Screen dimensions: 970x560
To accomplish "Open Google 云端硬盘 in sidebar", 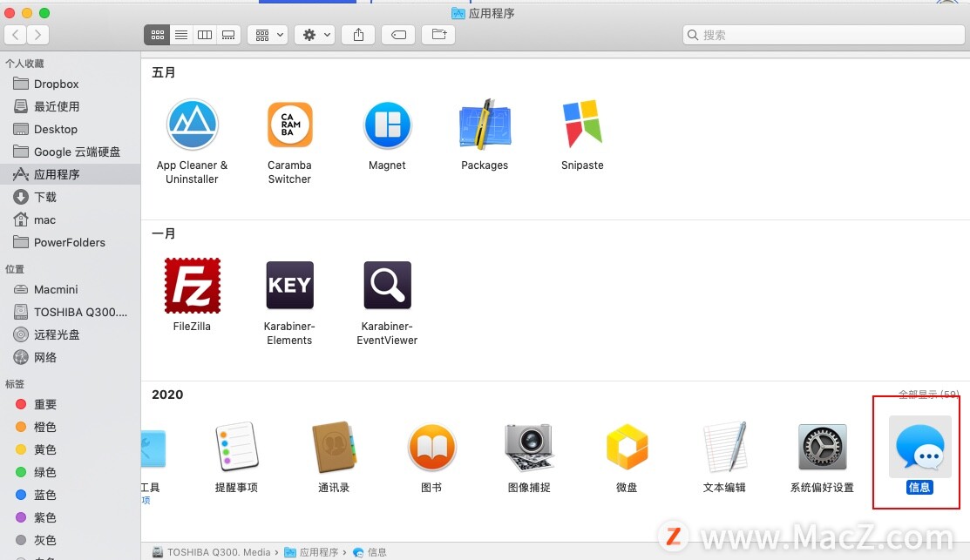I will click(x=71, y=152).
